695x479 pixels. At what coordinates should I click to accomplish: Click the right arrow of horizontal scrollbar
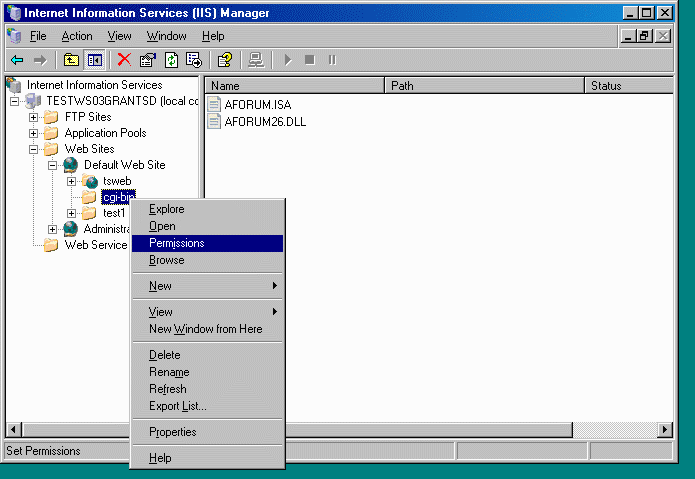(664, 429)
